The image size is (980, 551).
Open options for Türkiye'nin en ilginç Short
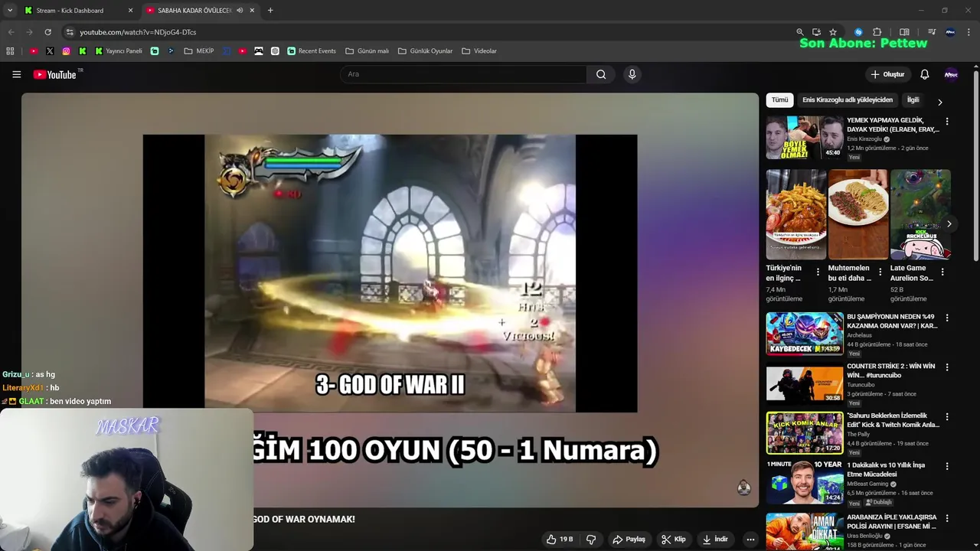pyautogui.click(x=818, y=272)
